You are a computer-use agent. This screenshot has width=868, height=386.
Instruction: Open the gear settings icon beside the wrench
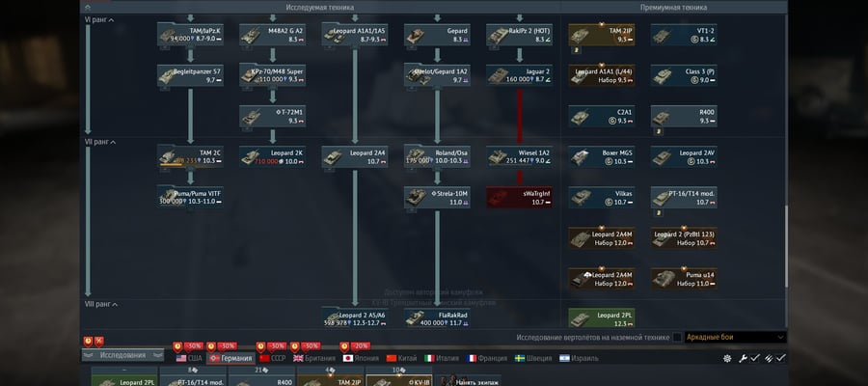coord(727,358)
